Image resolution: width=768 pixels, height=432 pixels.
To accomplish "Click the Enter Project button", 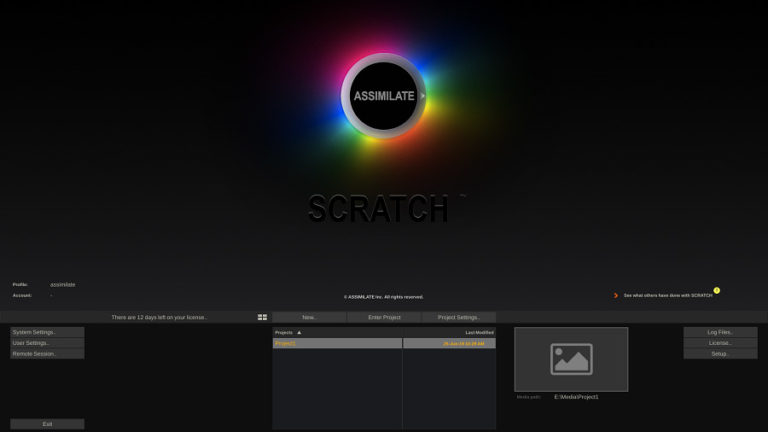I will pyautogui.click(x=384, y=317).
